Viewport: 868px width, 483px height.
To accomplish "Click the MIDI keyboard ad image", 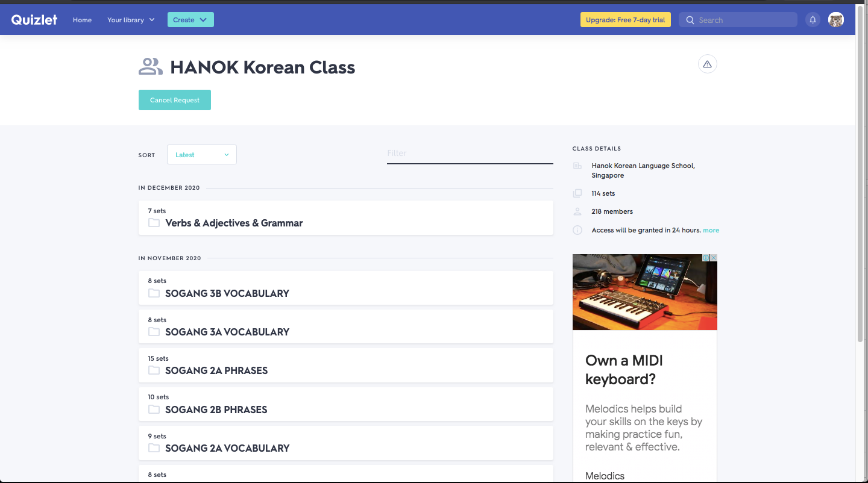I will tap(645, 292).
